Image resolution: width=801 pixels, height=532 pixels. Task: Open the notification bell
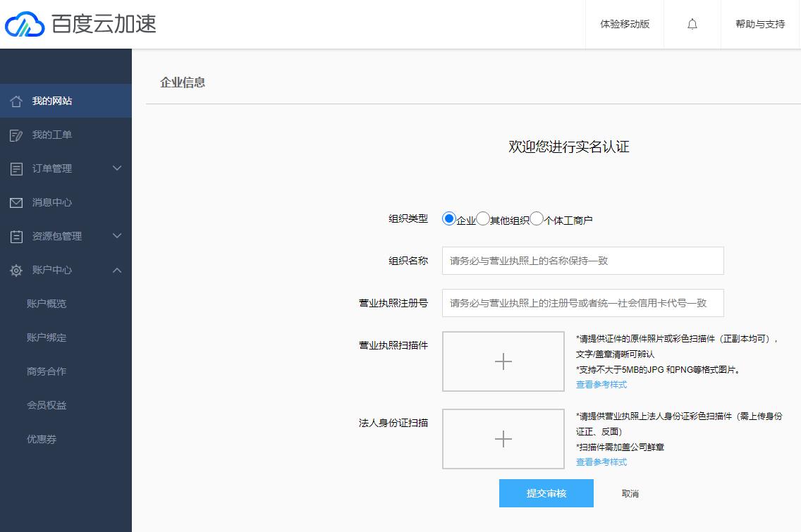point(692,24)
